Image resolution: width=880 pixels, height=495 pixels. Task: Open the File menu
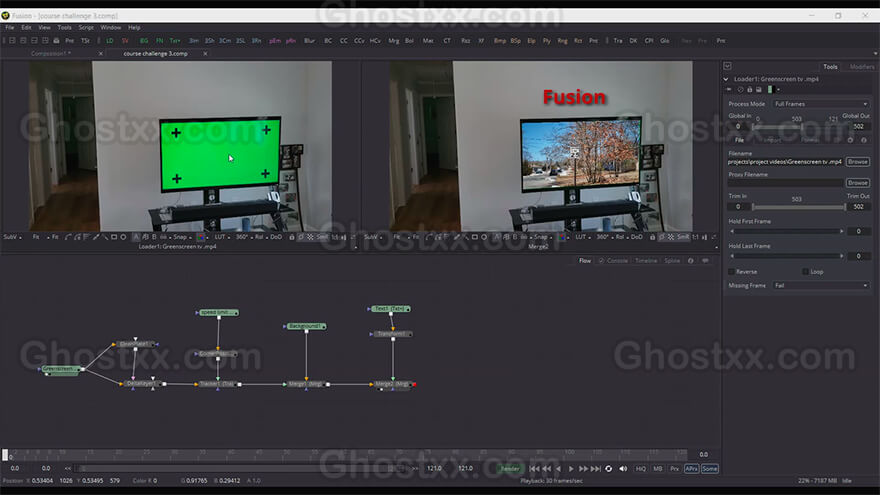[10, 28]
